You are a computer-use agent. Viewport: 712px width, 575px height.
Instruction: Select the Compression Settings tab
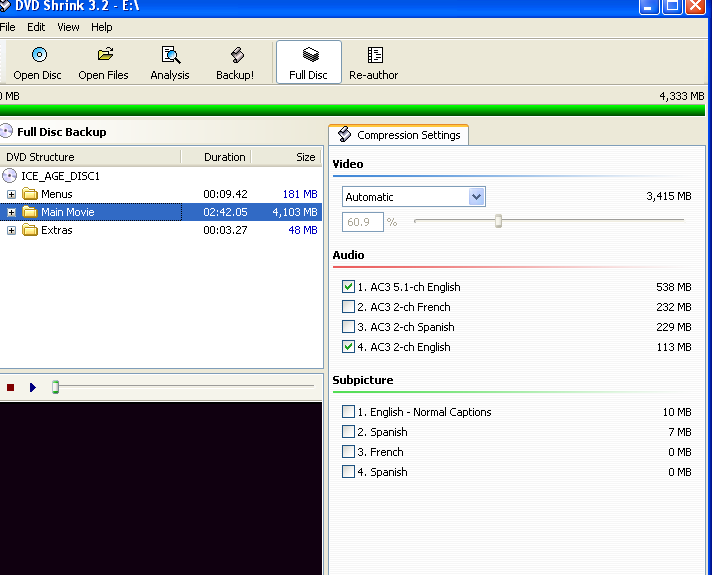tap(399, 135)
